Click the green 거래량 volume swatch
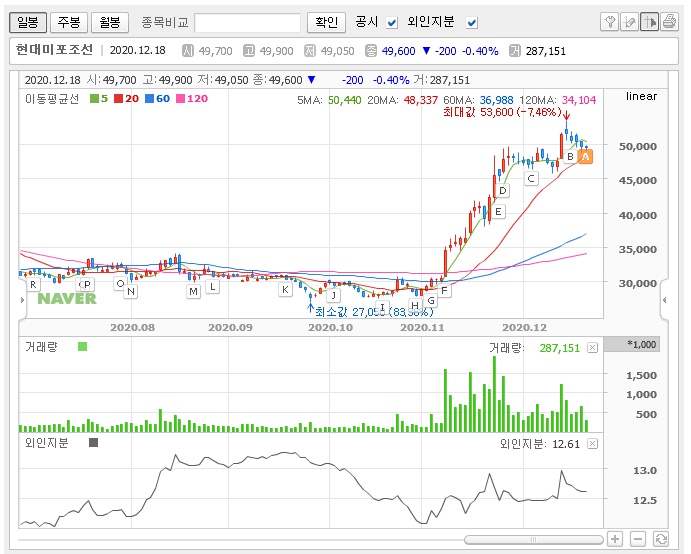This screenshot has width=691, height=554. 82,347
